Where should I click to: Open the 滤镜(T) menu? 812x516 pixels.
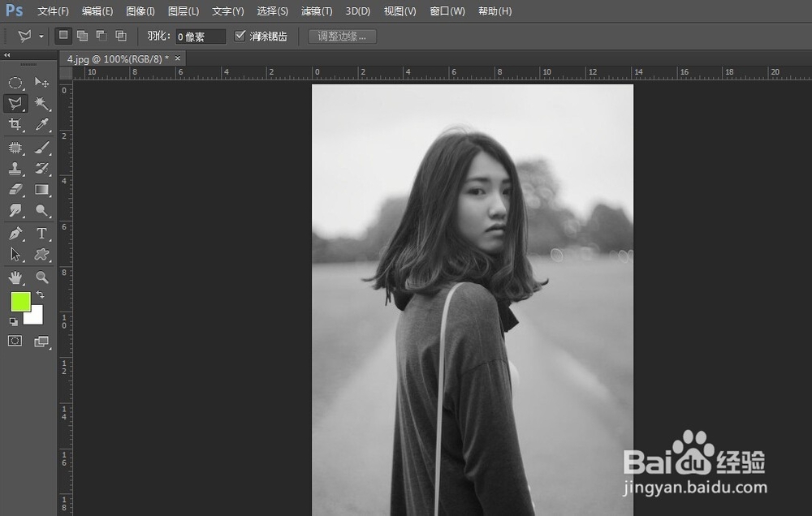[317, 11]
